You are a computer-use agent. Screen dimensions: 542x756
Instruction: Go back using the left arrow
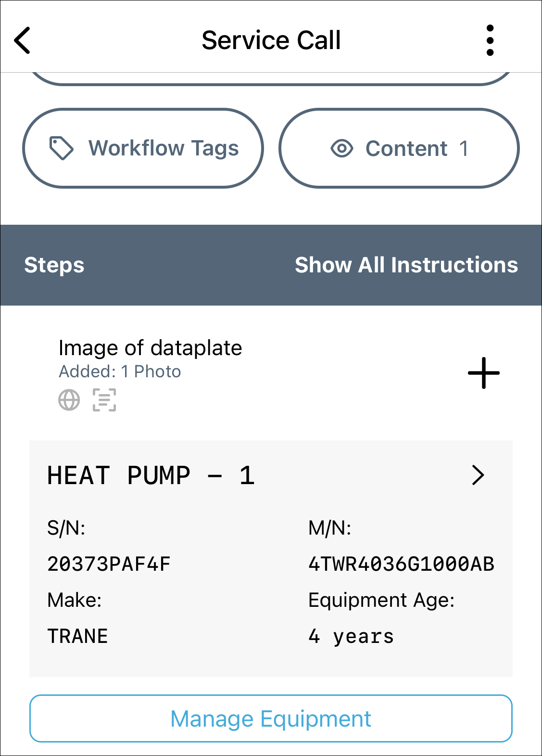tap(23, 40)
